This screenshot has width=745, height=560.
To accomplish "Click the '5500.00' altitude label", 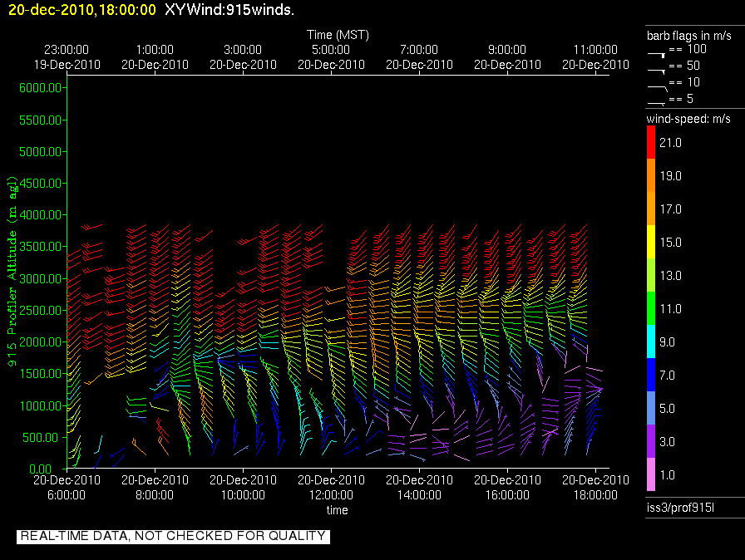I will [x=40, y=120].
